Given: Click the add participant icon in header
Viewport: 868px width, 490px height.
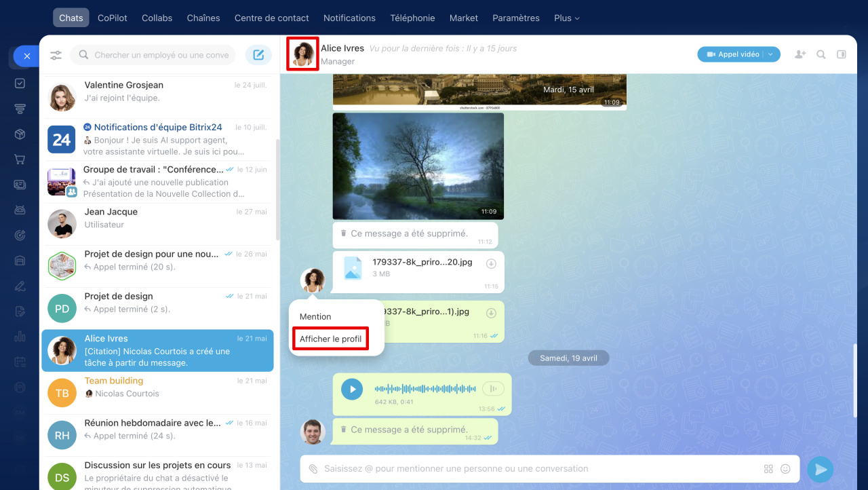Looking at the screenshot, I should [800, 54].
